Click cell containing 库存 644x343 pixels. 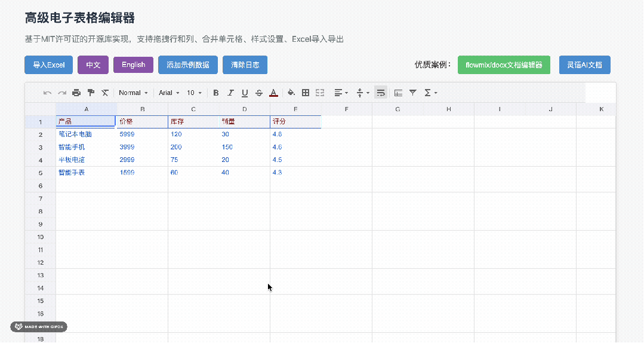coord(193,122)
